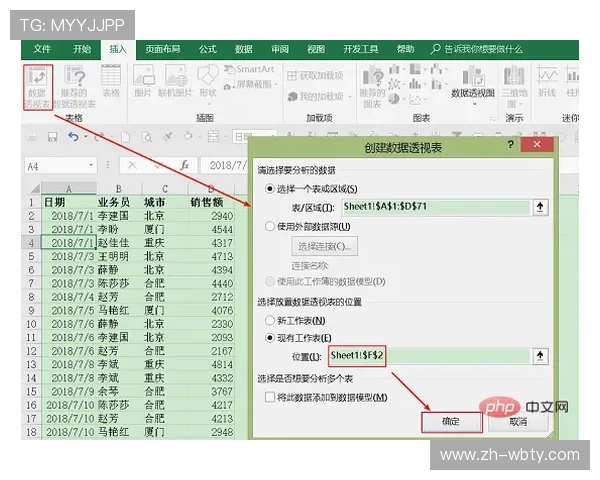Click 推荐的图表 recommended charts
The width and height of the screenshot is (600, 480).
[x=372, y=87]
